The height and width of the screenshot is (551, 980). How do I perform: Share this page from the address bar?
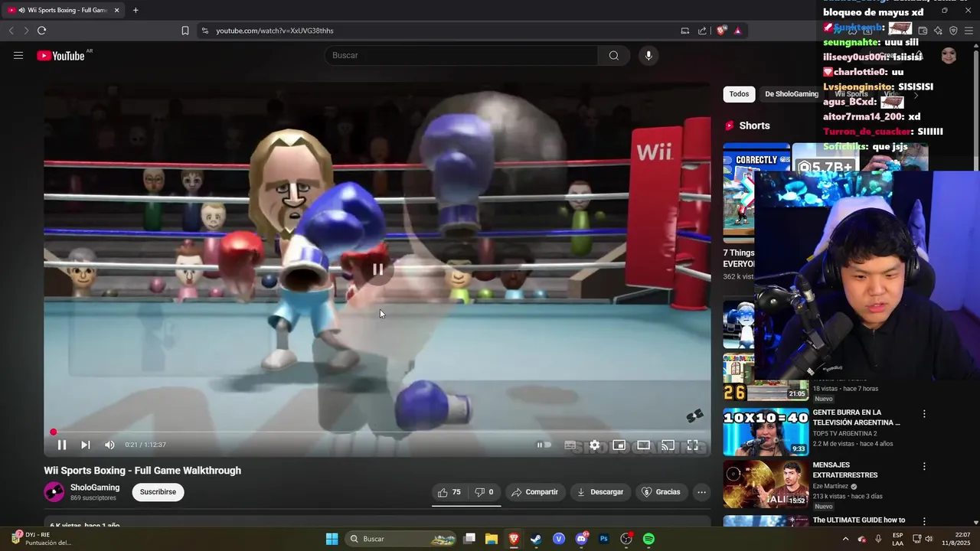click(702, 31)
